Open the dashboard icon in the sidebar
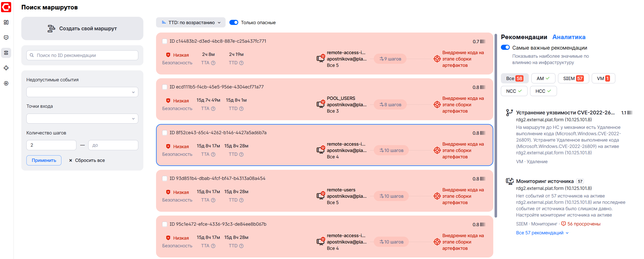This screenshot has height=259, width=644. pos(6,22)
